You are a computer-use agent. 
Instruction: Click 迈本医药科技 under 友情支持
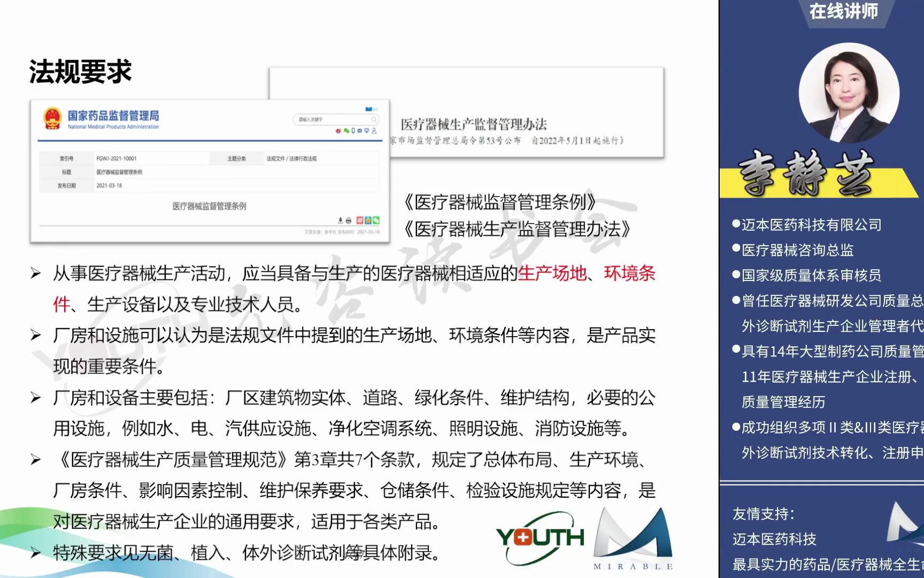coord(774,539)
